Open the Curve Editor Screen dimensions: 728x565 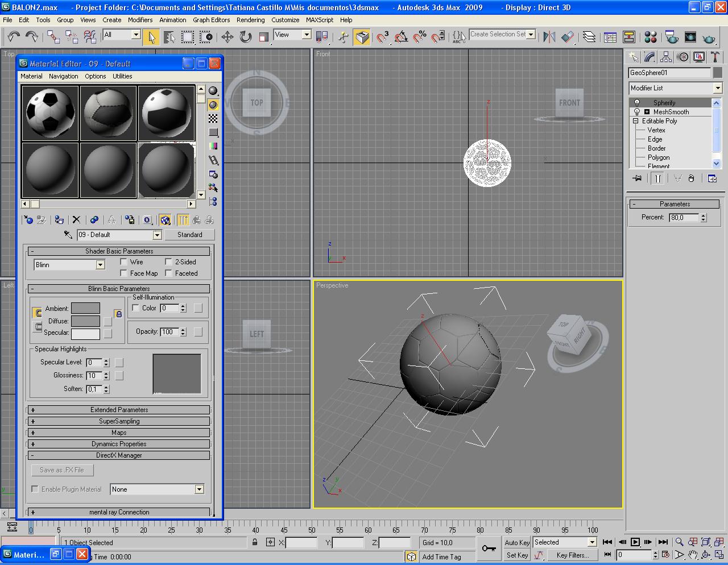[610, 37]
